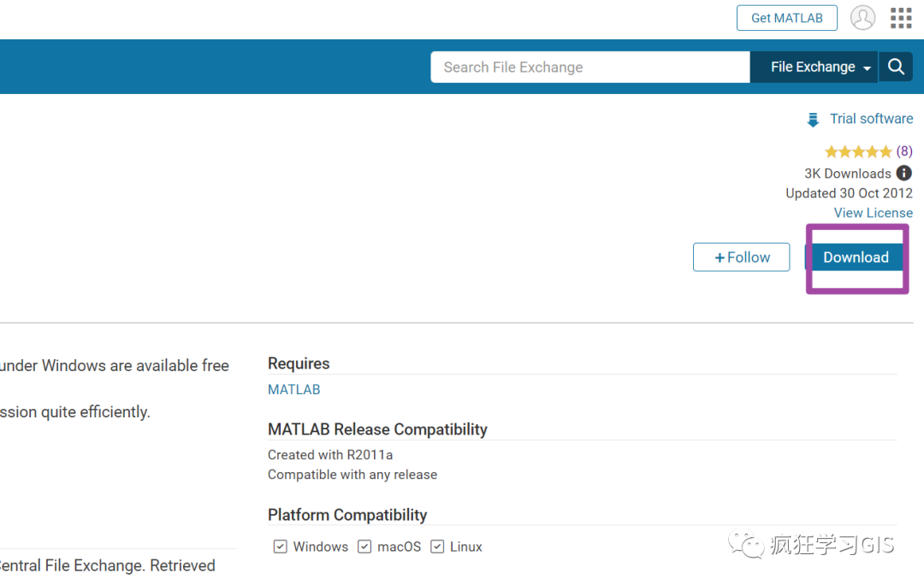Image resolution: width=924 pixels, height=585 pixels.
Task: Click the "3K Downloads" text
Action: pos(847,174)
